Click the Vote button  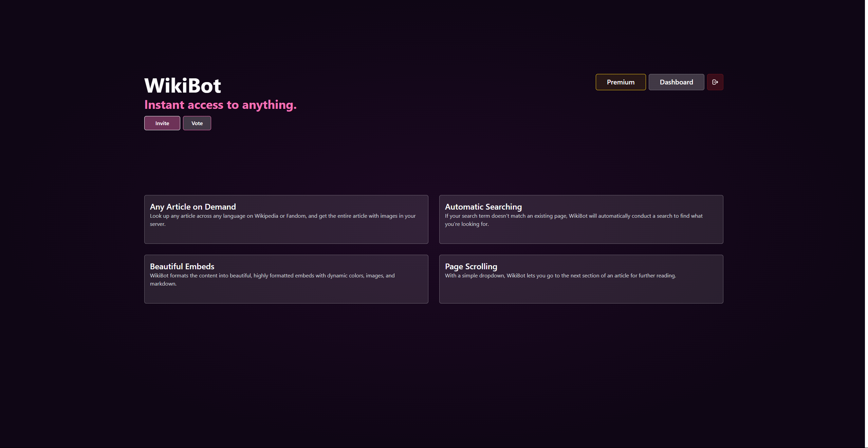pos(197,123)
